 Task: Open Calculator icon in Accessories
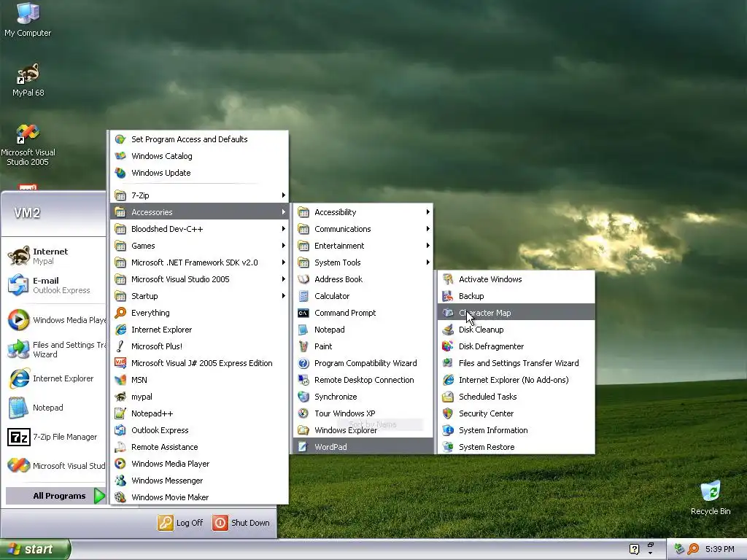303,296
